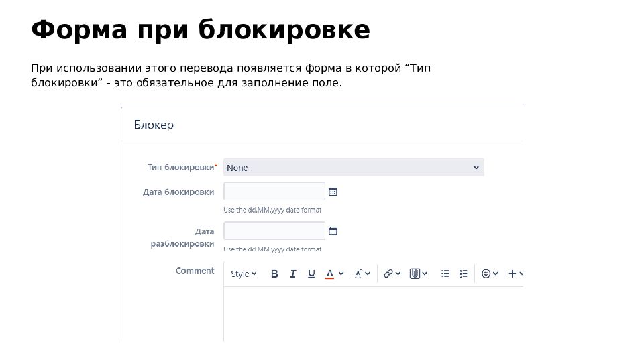Expand the Style dropdown in comment toolbar
Screen dimensions: 644x362
244,274
